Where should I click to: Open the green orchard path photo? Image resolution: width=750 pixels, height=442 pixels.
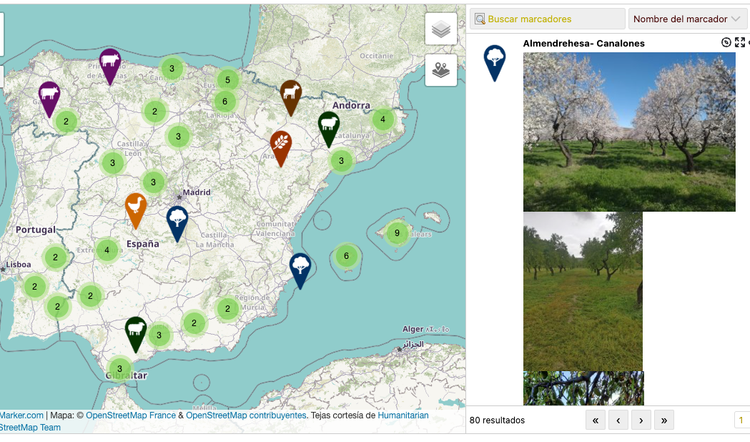click(x=583, y=291)
